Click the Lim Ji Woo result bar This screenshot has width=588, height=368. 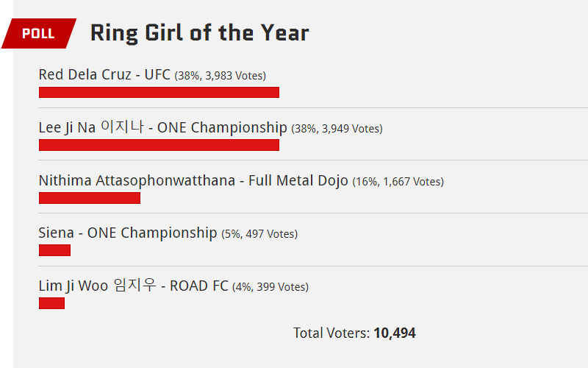click(51, 303)
